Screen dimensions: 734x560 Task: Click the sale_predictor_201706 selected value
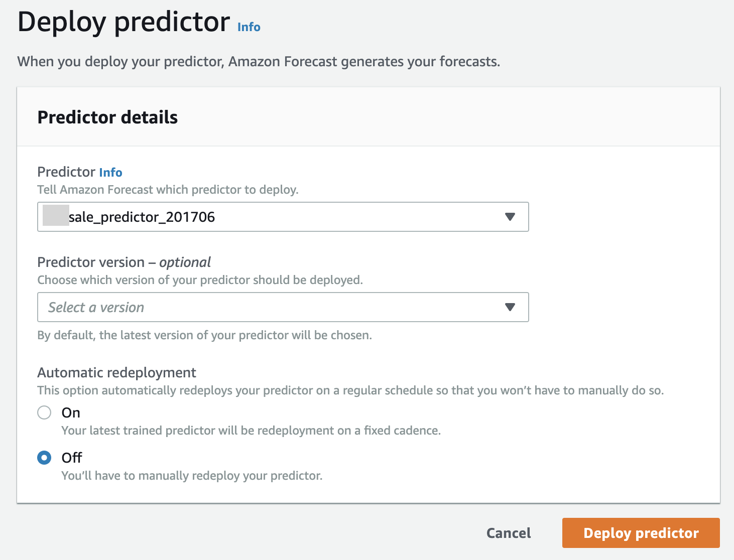click(x=142, y=217)
